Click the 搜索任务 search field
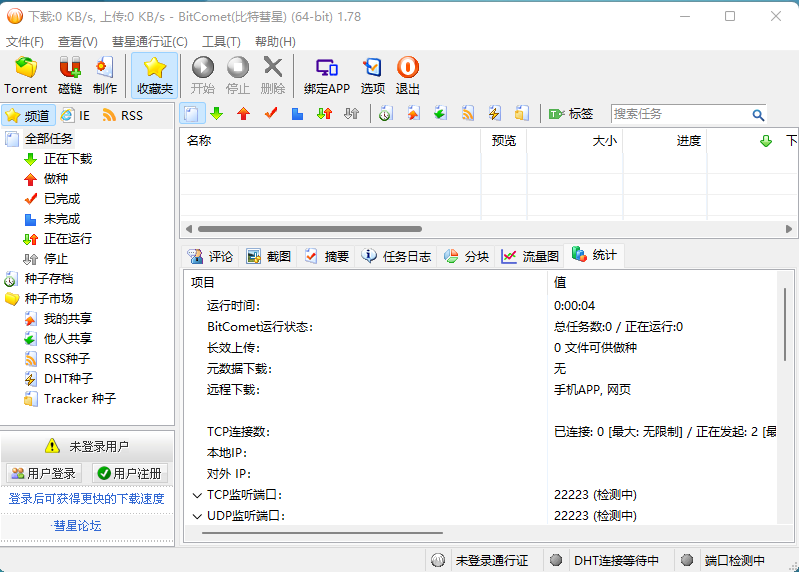Screen dimensions: 799x572 pos(680,114)
